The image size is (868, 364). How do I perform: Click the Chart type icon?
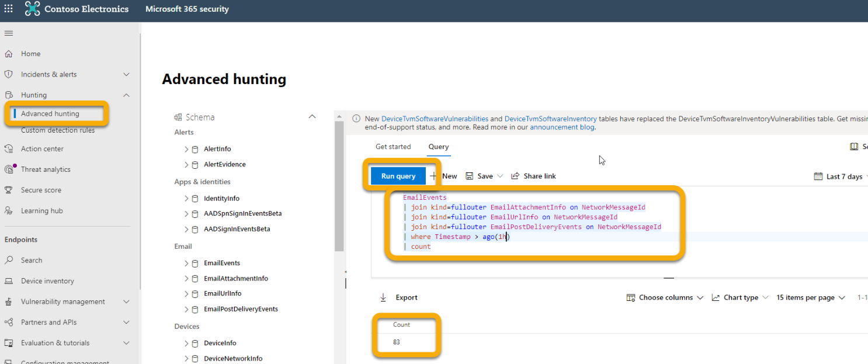[716, 297]
